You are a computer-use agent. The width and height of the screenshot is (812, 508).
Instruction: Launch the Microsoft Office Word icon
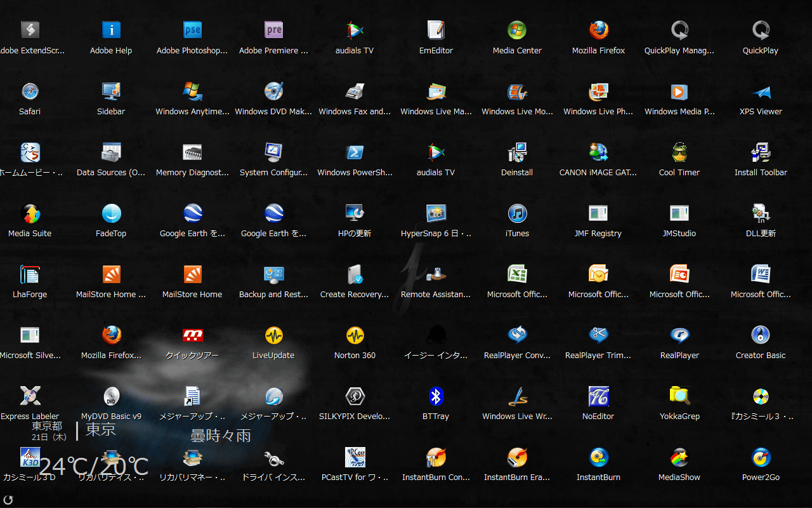761,274
